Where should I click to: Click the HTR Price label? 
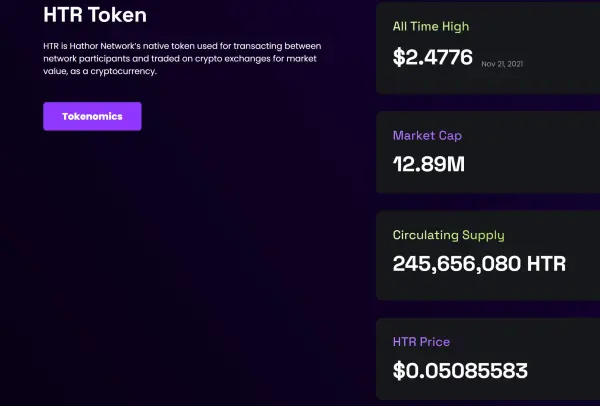pyautogui.click(x=423, y=343)
